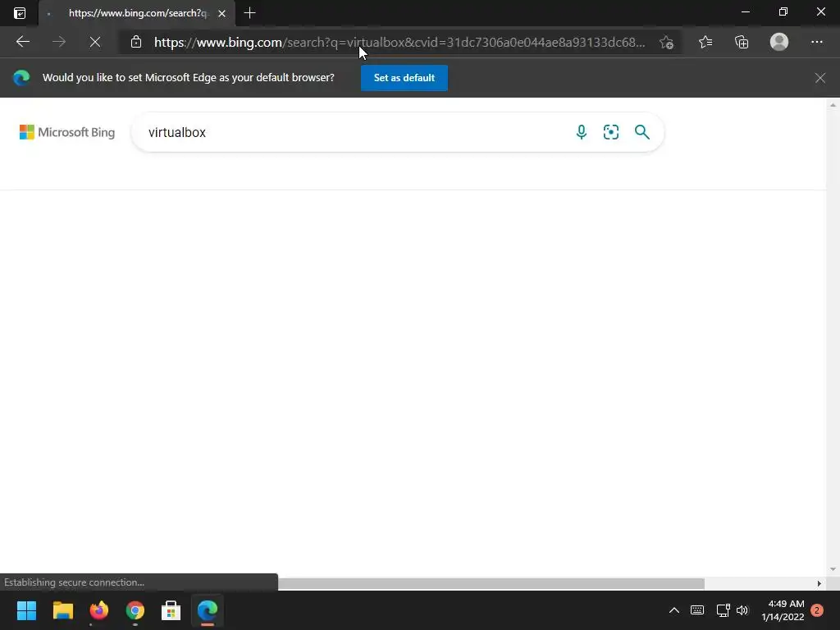Viewport: 840px width, 630px height.
Task: Search using voice microphone
Action: pos(582,132)
